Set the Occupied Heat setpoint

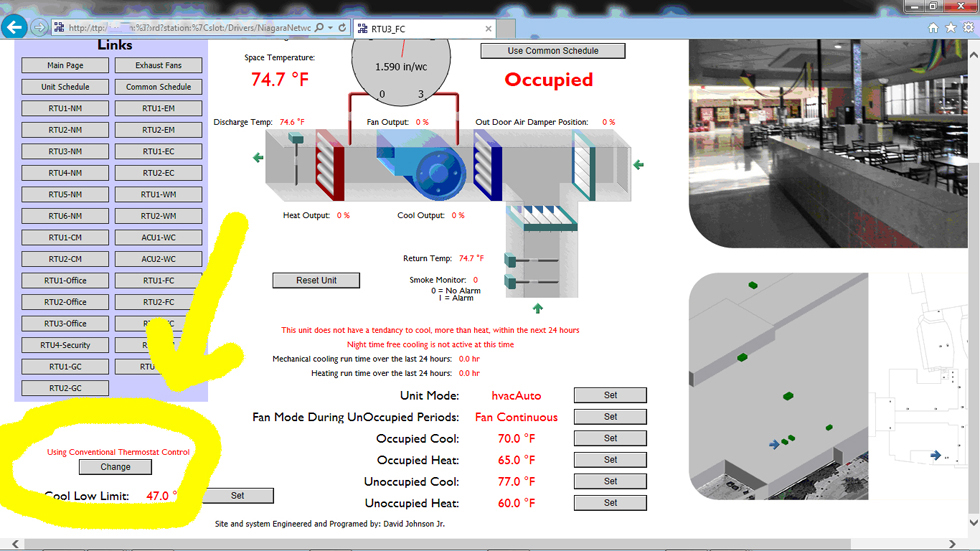click(610, 460)
